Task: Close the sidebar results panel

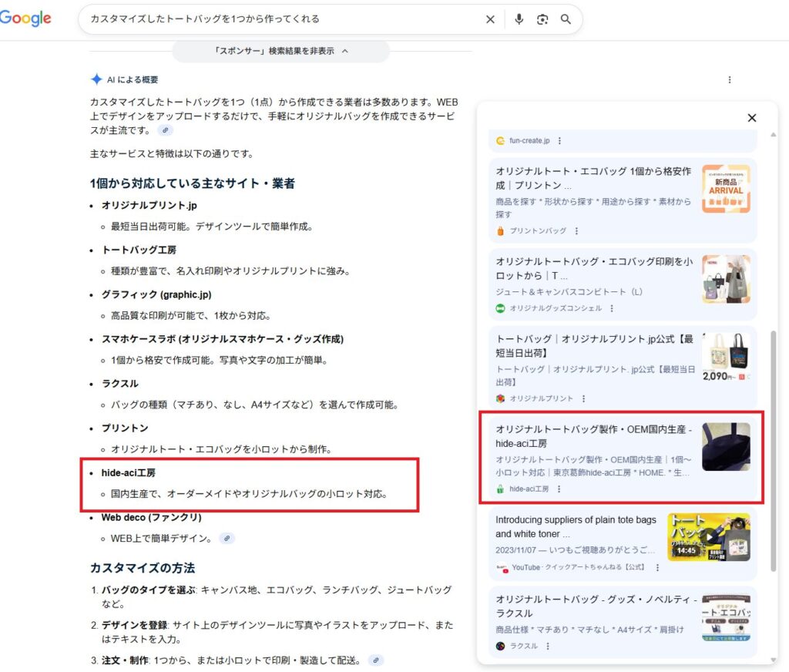Action: pos(752,117)
